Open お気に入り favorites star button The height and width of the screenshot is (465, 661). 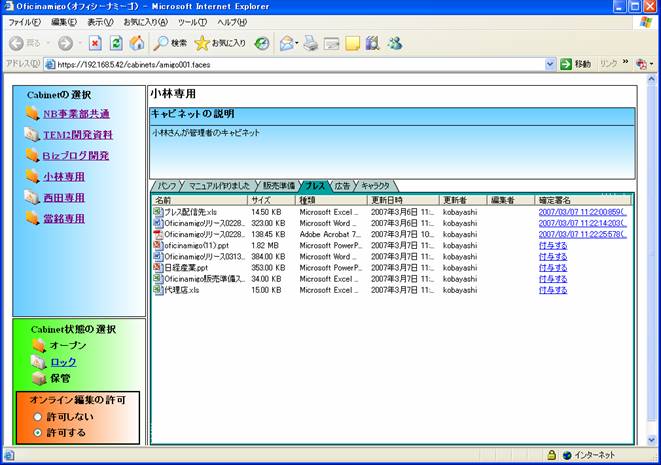[x=220, y=43]
